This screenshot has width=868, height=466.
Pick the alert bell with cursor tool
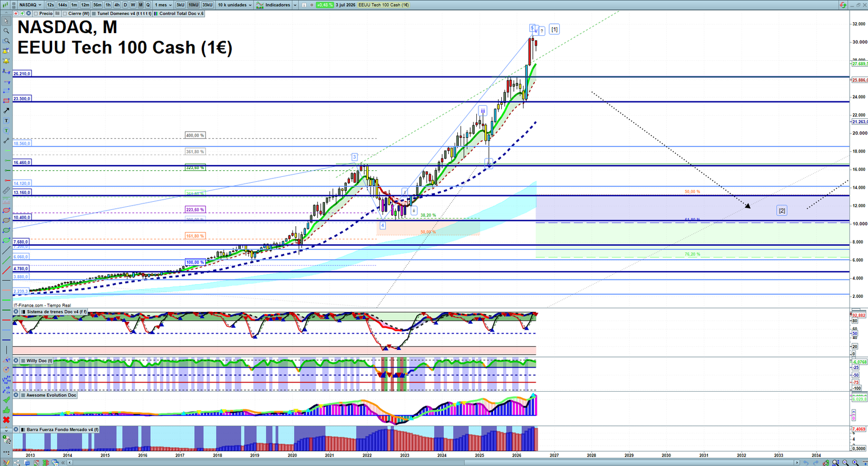tap(7, 51)
